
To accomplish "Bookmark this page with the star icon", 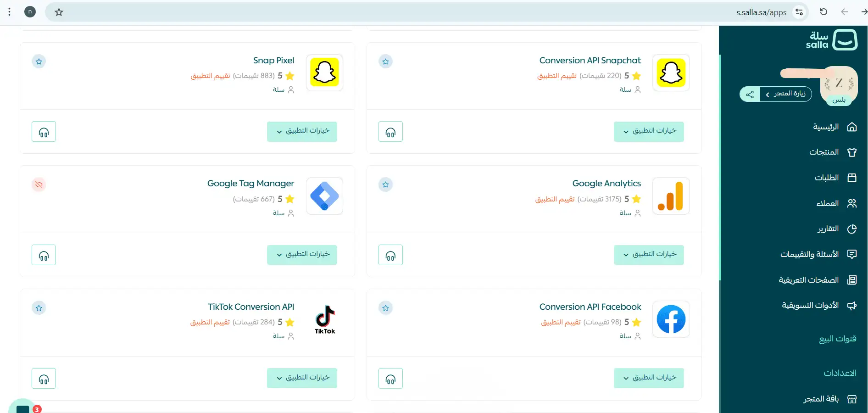I will coord(59,12).
